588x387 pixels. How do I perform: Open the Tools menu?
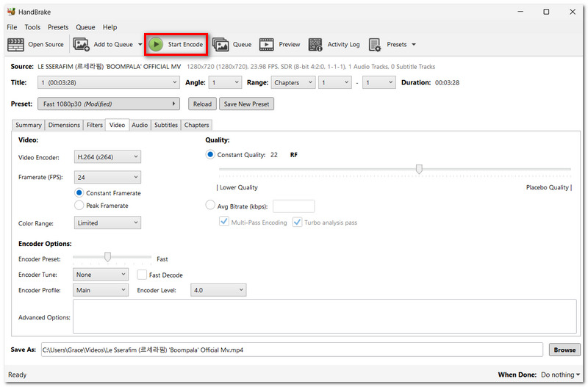pyautogui.click(x=32, y=27)
